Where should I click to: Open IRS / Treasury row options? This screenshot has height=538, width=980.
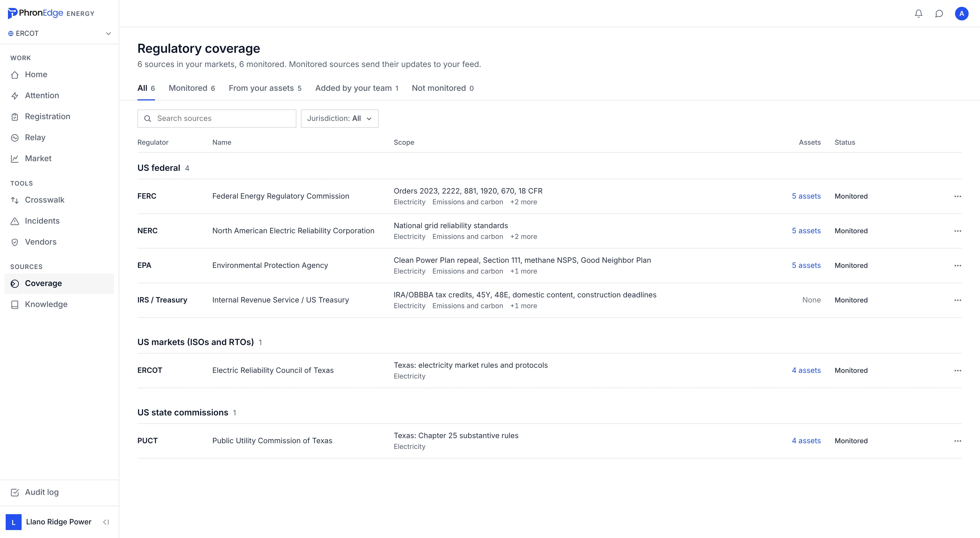tap(958, 300)
